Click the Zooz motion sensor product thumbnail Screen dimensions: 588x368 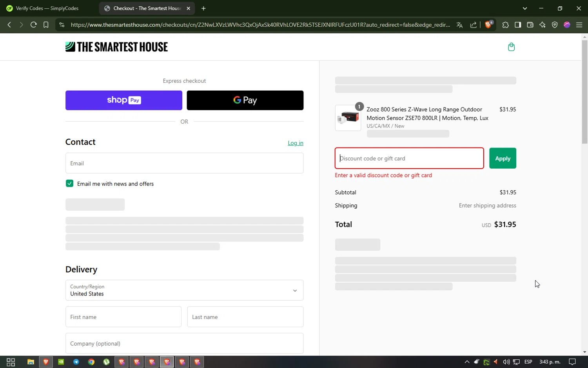tap(348, 118)
